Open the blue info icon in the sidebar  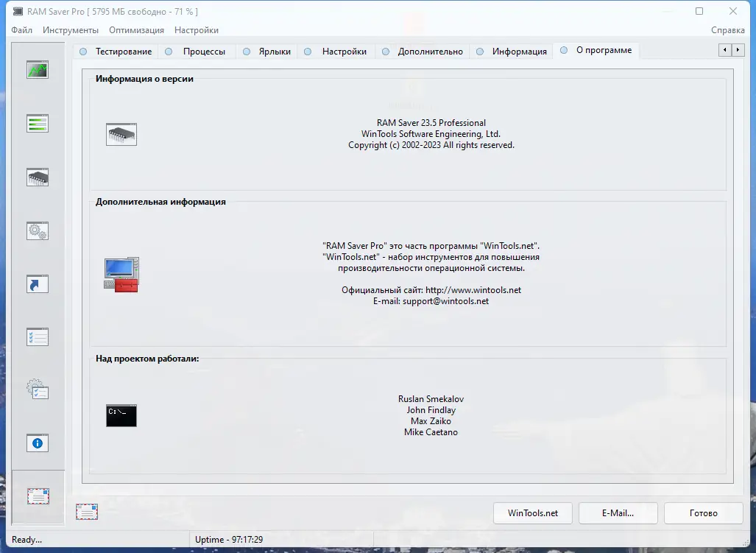click(x=38, y=443)
